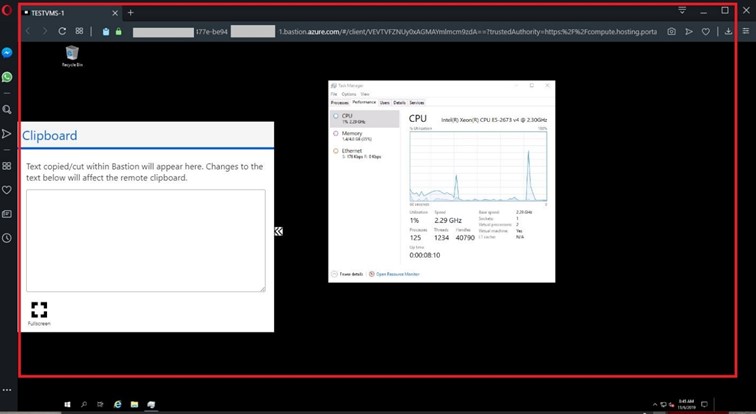This screenshot has width=756, height=414.
Task: Click the Opera sidebar search icon
Action: [7, 110]
